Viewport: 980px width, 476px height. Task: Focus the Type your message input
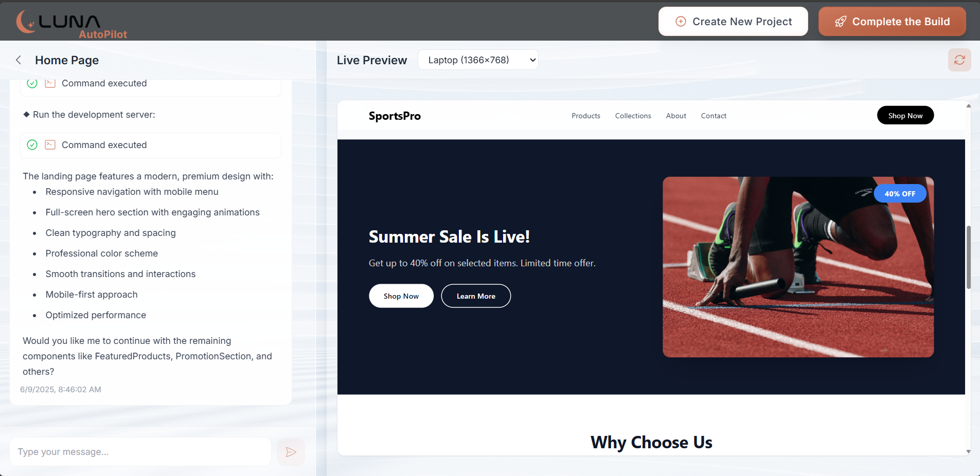click(x=140, y=452)
